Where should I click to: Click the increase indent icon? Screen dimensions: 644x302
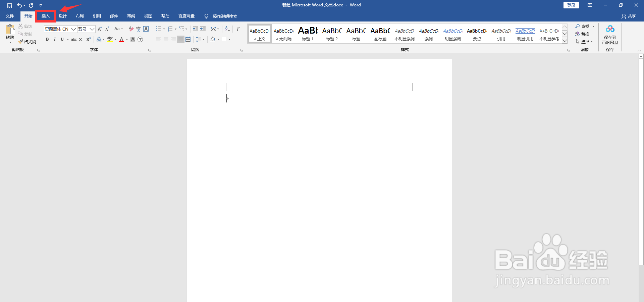coord(203,29)
